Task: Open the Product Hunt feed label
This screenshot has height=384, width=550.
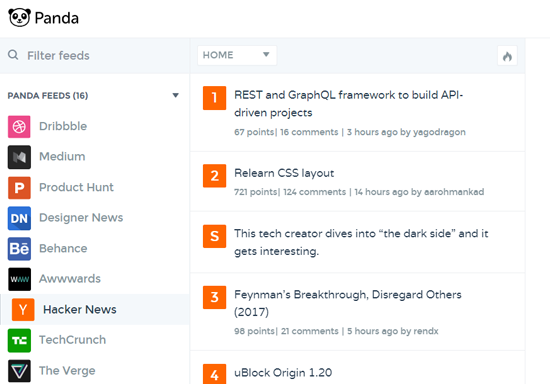Action: click(76, 187)
